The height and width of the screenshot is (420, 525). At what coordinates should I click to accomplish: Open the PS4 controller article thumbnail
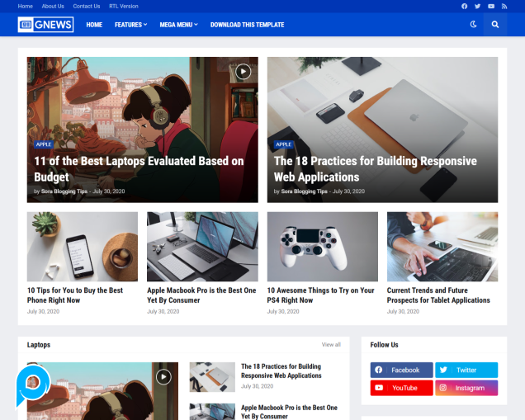[x=322, y=247]
